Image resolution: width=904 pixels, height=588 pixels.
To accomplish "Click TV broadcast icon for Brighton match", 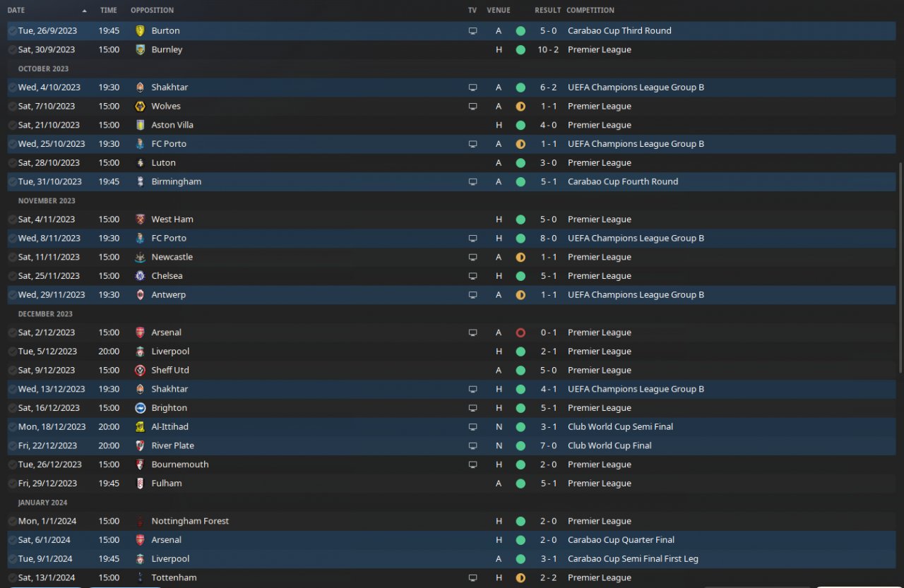I will 472,408.
